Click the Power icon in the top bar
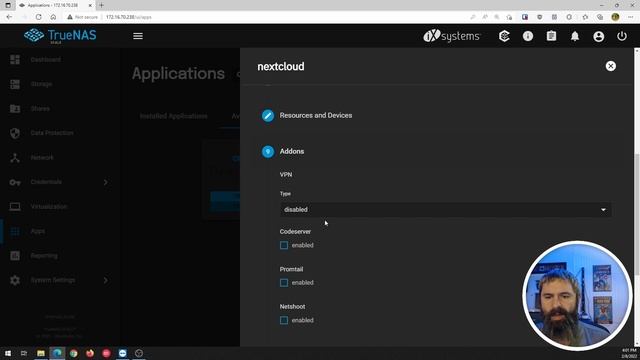This screenshot has width=640, height=360. [622, 36]
